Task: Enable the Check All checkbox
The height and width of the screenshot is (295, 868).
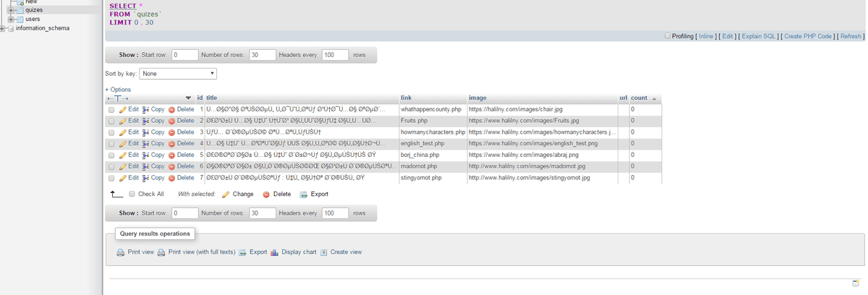Action: 132,194
